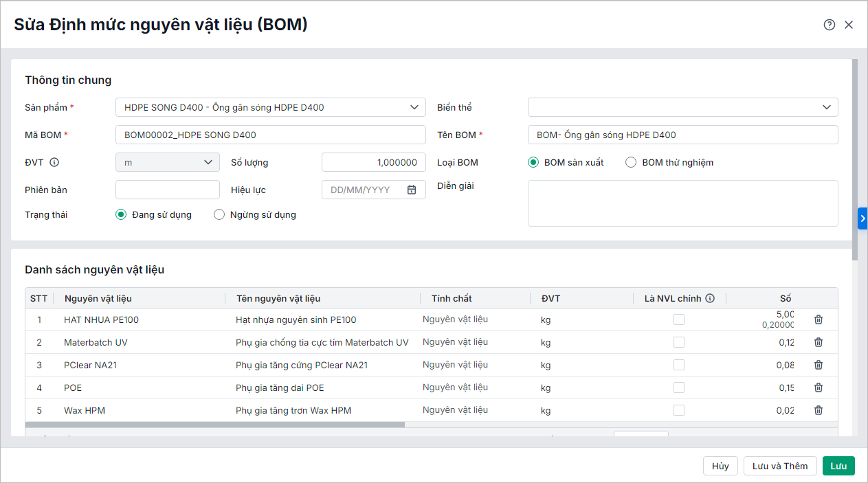The width and height of the screenshot is (868, 483).
Task: Delete the Materbatch UV material row
Action: coord(818,342)
